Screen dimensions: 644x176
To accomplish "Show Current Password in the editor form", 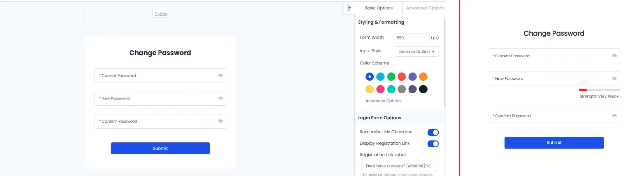I will 220,76.
